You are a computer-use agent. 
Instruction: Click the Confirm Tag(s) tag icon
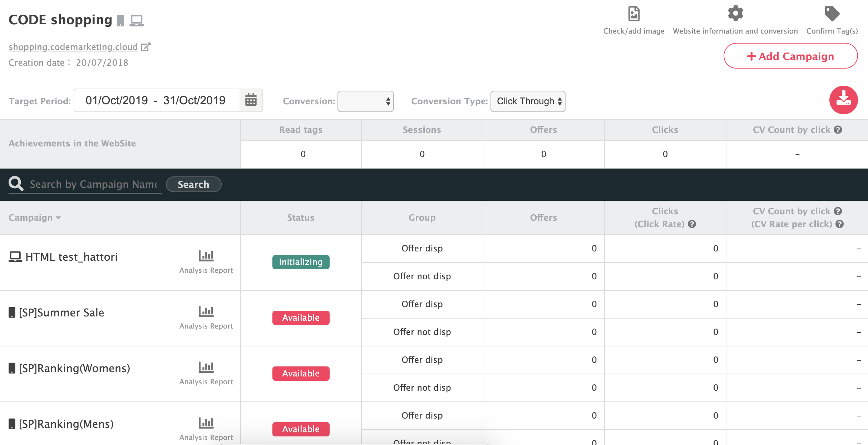click(832, 14)
